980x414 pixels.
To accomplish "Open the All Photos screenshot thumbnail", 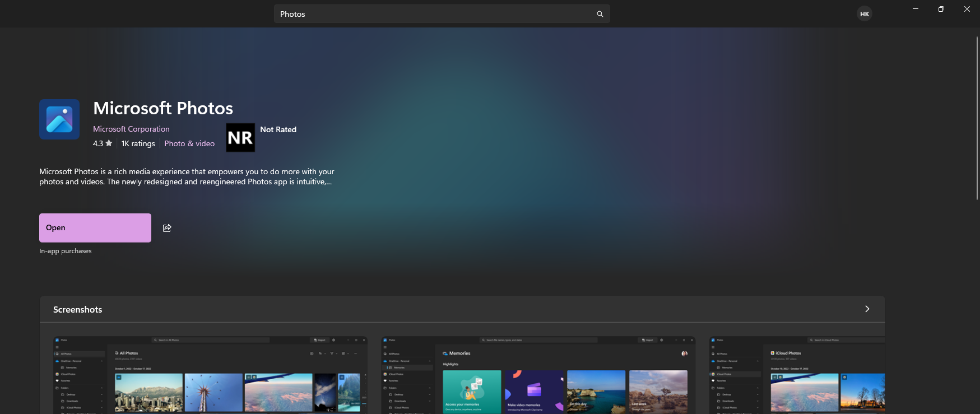I will point(210,375).
